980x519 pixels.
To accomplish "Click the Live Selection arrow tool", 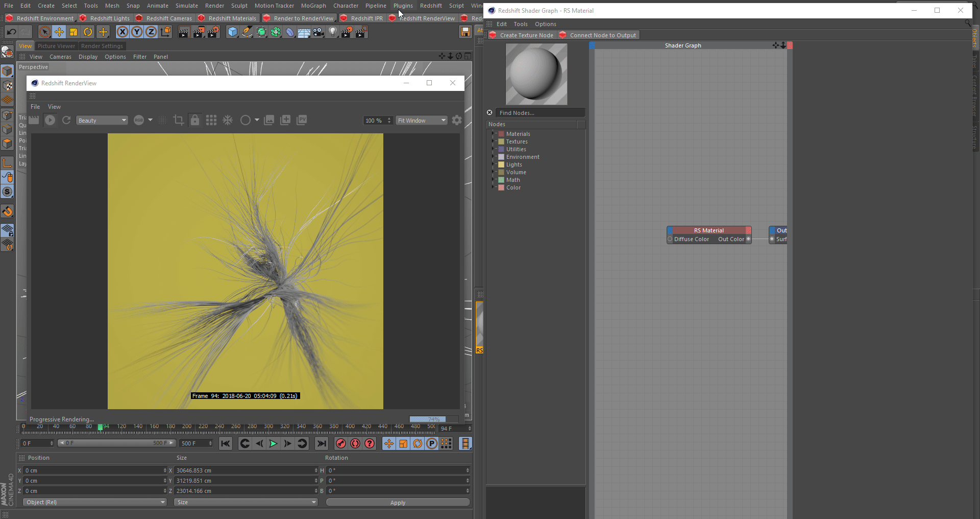I will point(45,32).
